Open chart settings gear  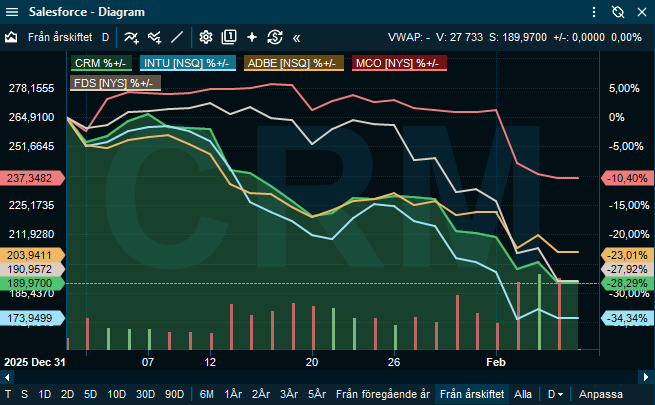tap(206, 37)
